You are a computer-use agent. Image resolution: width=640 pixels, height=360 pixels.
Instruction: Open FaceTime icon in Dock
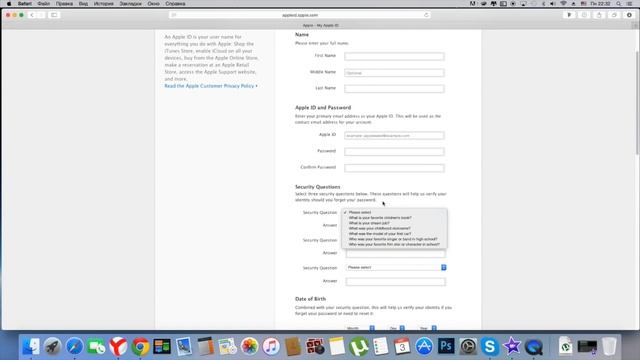coord(96,347)
